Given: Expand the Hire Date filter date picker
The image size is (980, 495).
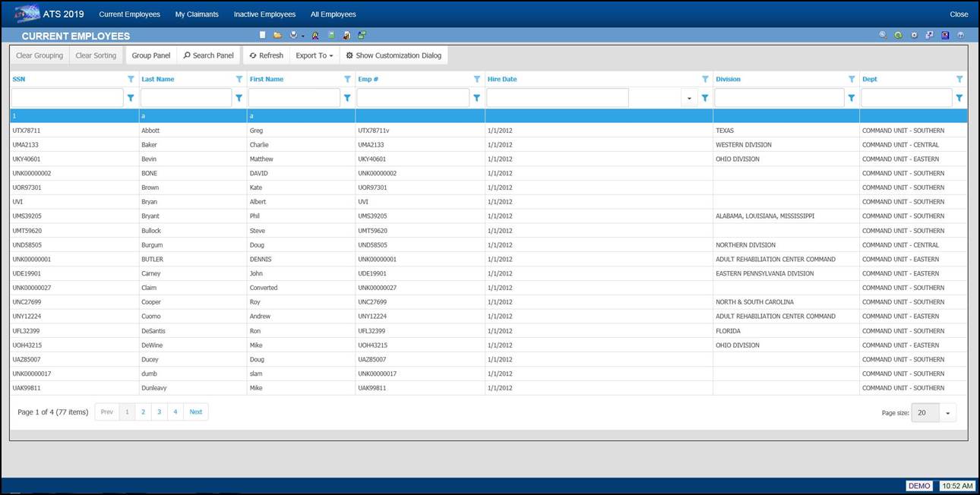Looking at the screenshot, I should click(x=689, y=98).
